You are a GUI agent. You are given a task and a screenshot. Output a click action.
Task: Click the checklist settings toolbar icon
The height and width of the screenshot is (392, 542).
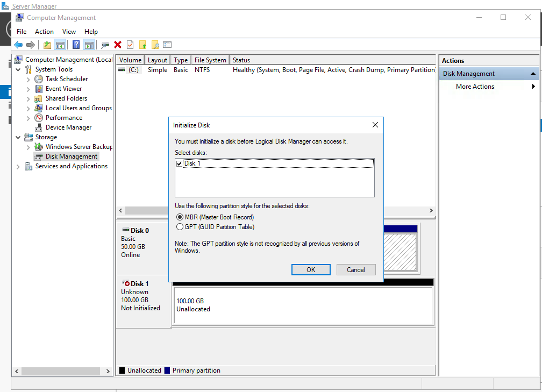point(167,45)
